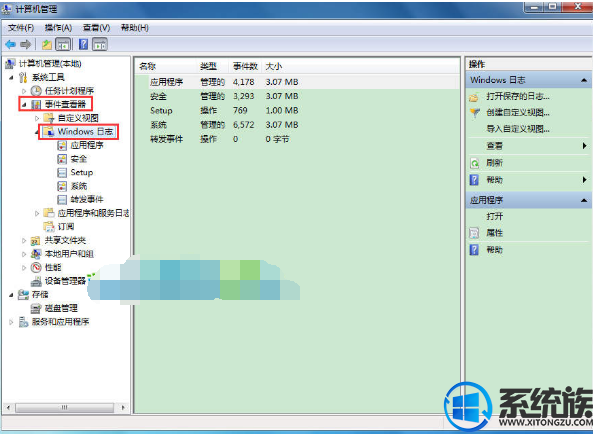Image resolution: width=593 pixels, height=435 pixels.
Task: Expand the 共享文件夹 tree node arrow
Action: tap(23, 241)
